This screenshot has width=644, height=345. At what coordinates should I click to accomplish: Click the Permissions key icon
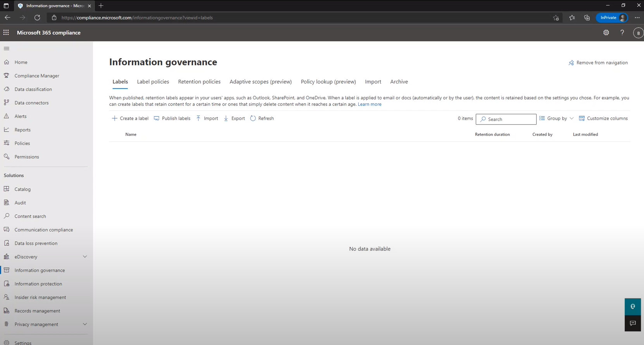[7, 157]
